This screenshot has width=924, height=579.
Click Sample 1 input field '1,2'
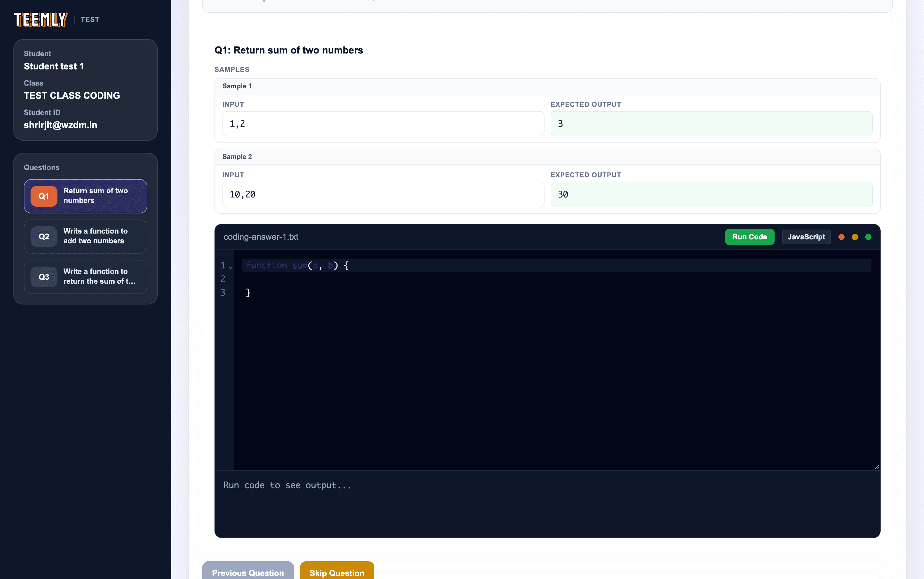pos(383,124)
